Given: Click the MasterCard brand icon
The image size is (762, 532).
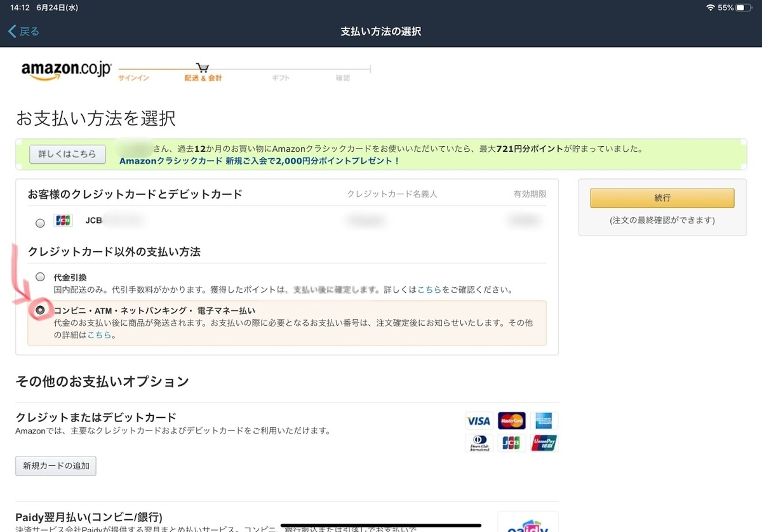Looking at the screenshot, I should point(512,420).
